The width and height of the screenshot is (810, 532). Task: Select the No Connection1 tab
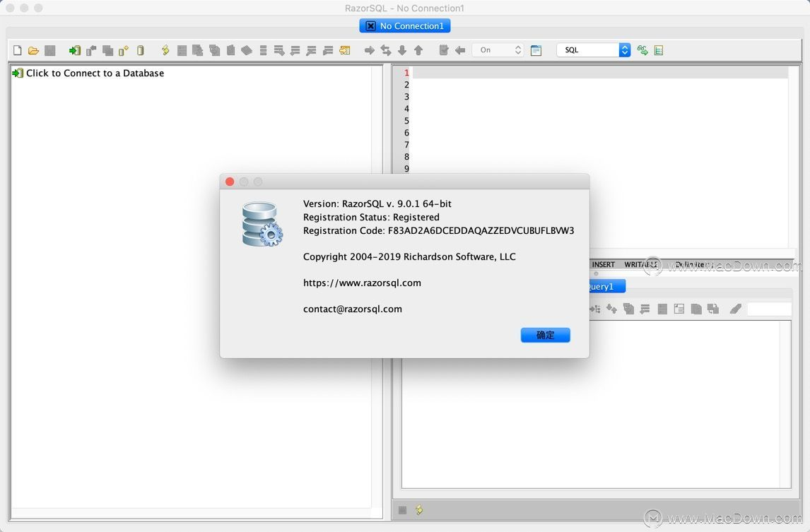(405, 26)
